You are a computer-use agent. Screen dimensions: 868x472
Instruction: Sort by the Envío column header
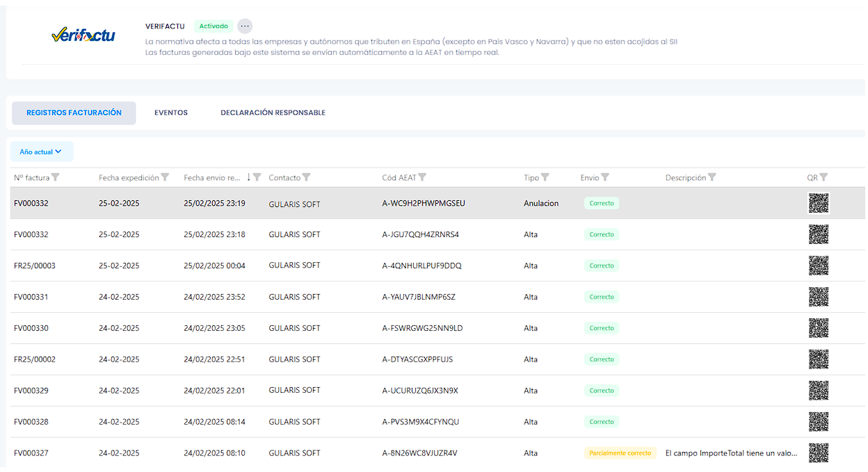pos(590,178)
